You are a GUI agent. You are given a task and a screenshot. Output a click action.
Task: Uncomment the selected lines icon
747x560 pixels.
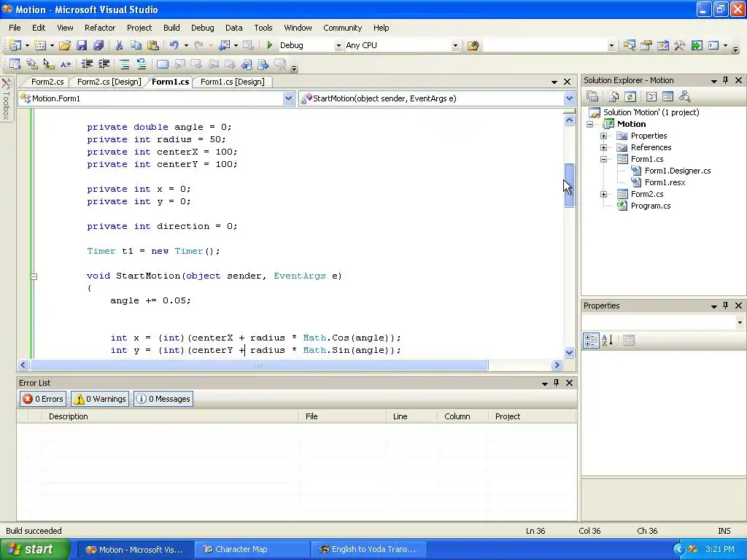[142, 64]
